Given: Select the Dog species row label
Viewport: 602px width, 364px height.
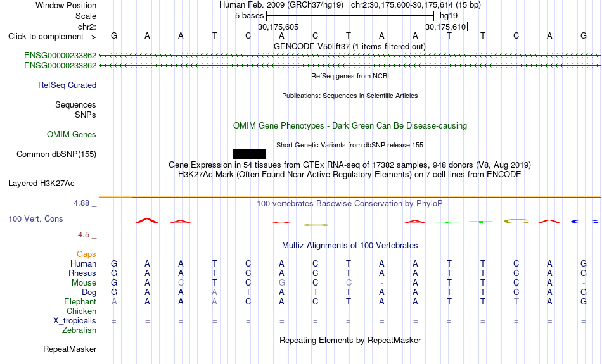Looking at the screenshot, I should click(89, 292).
